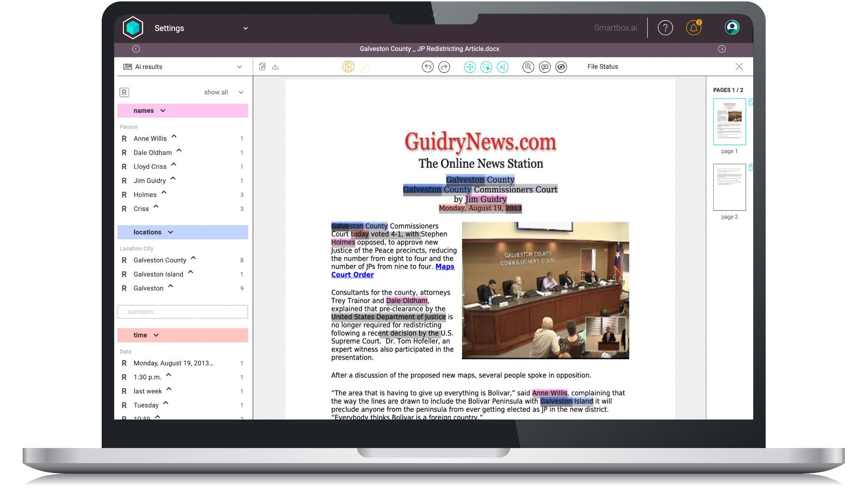The image size is (868, 488).
Task: Click the undo arrow icon
Action: tap(427, 67)
